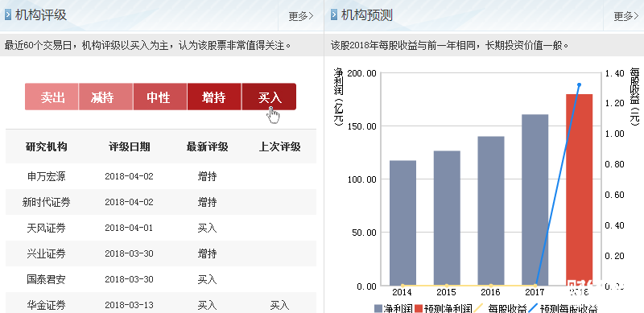644x313 pixels.
Task: Click the 机构预测 panel title
Action: [x=367, y=15]
